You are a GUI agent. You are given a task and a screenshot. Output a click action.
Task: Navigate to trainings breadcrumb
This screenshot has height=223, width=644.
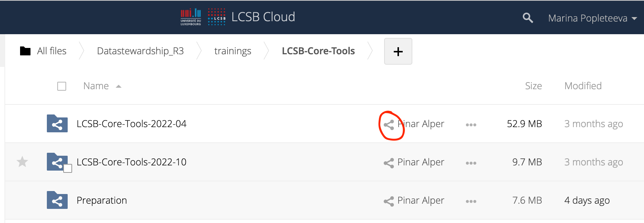pyautogui.click(x=233, y=51)
